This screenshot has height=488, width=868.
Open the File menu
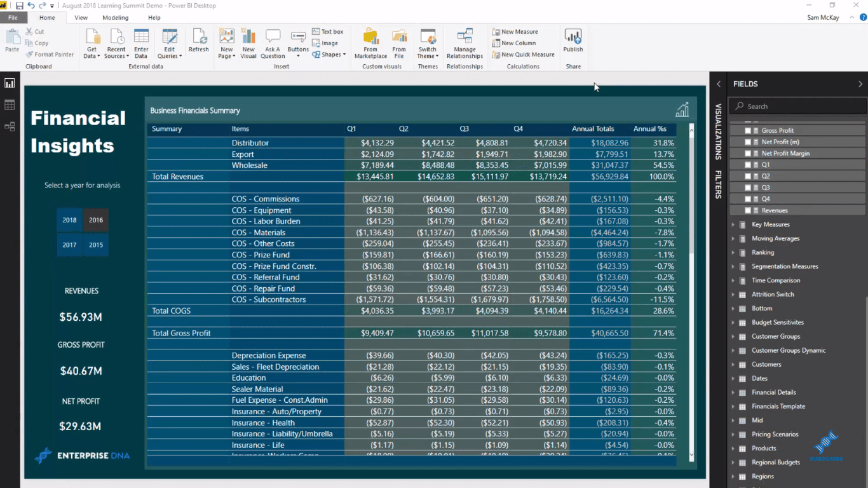click(13, 18)
